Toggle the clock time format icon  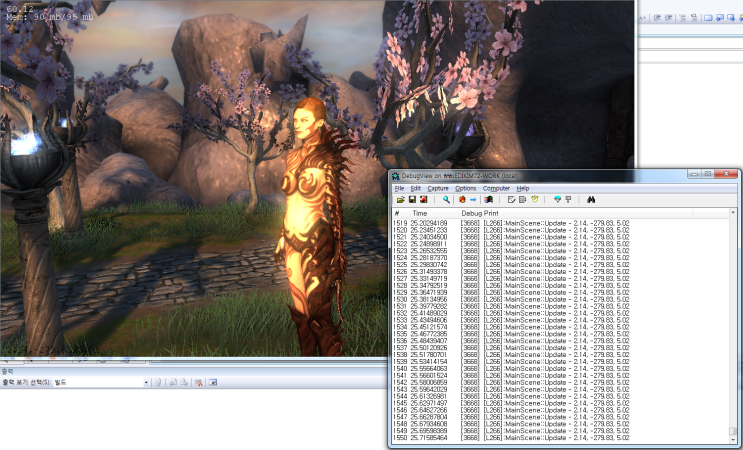(535, 200)
